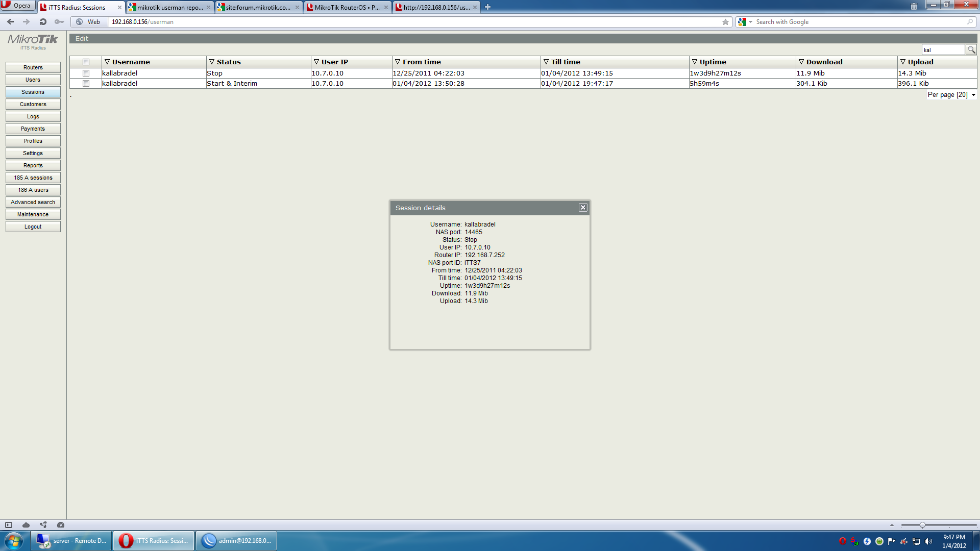Check the Stop session row checkbox
Image resolution: width=980 pixels, height=551 pixels.
86,73
